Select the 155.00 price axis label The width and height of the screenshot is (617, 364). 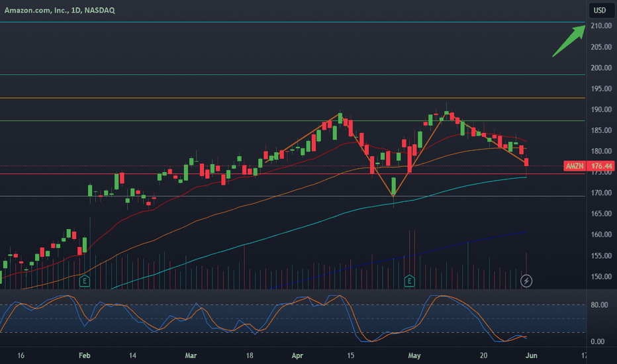point(601,255)
